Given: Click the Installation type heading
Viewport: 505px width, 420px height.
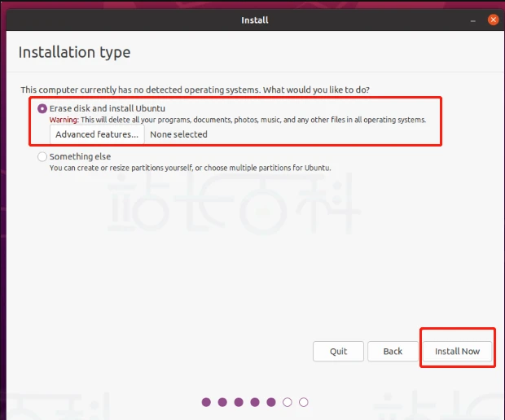Looking at the screenshot, I should (x=74, y=52).
